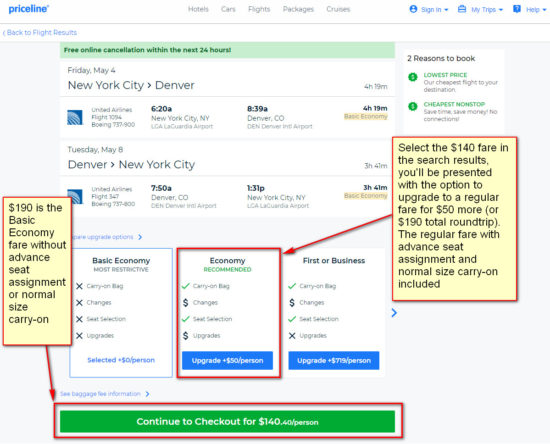Image resolution: width=550 pixels, height=444 pixels.
Task: Click the Lowest Price green dollar icon
Action: pos(413,77)
